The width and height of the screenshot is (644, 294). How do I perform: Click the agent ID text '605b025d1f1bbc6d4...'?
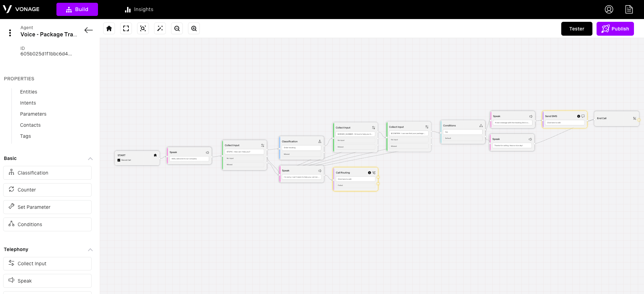46,54
